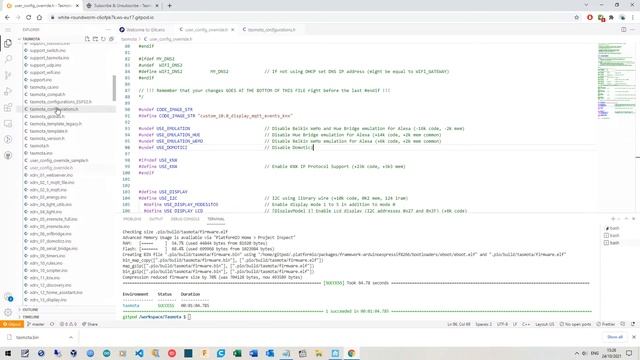640x360 pixels.
Task: Click the Gitpod button in status bar
Action: pyautogui.click(x=12, y=324)
